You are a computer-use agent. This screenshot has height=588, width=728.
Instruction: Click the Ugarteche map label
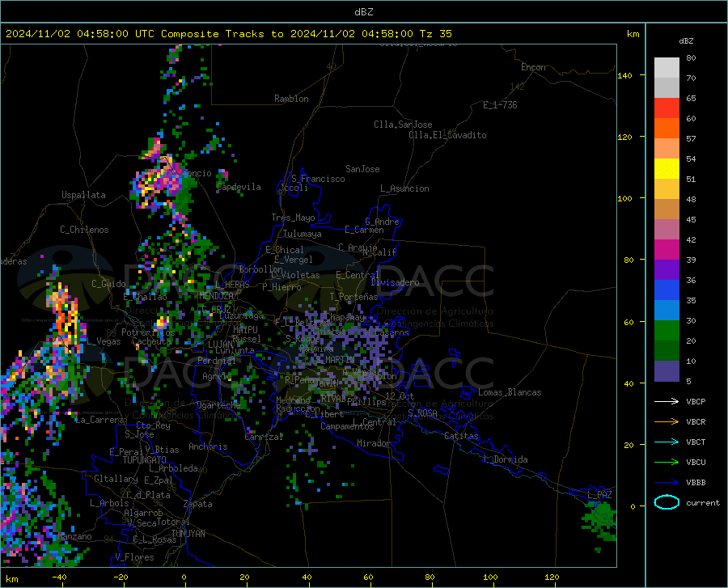[218, 405]
